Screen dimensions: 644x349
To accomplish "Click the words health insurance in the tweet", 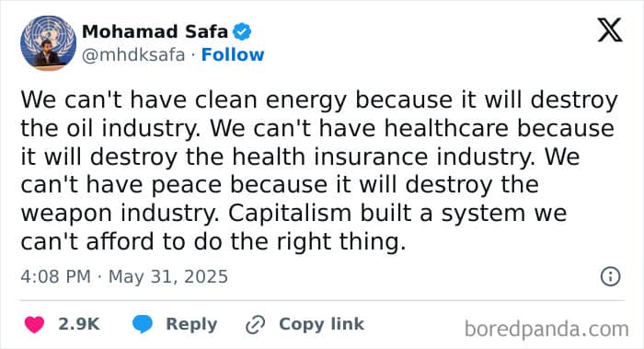I will (x=329, y=157).
